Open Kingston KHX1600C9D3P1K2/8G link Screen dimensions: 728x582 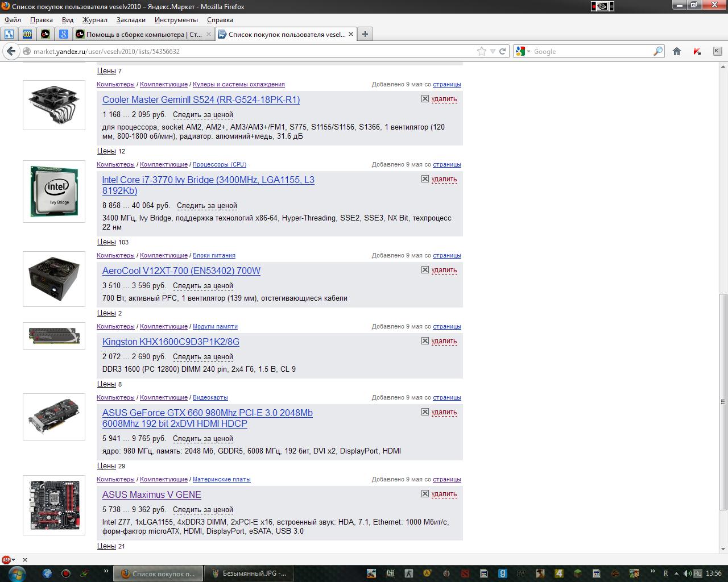coord(171,342)
